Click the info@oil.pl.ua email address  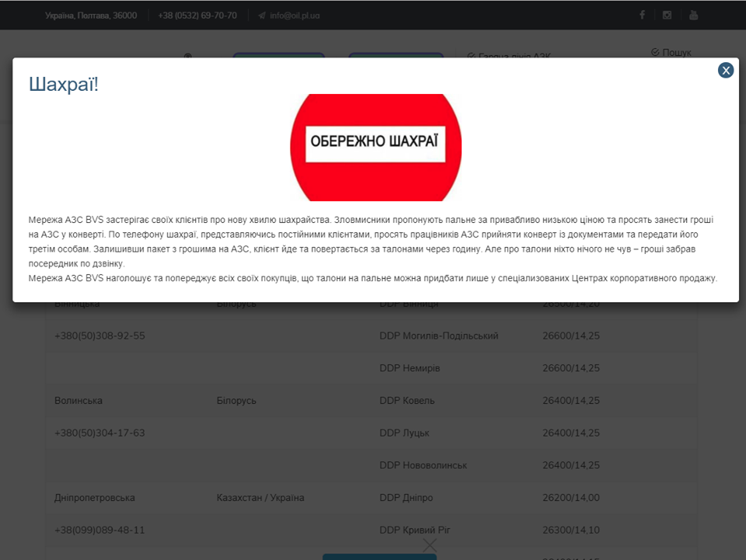coord(295,16)
